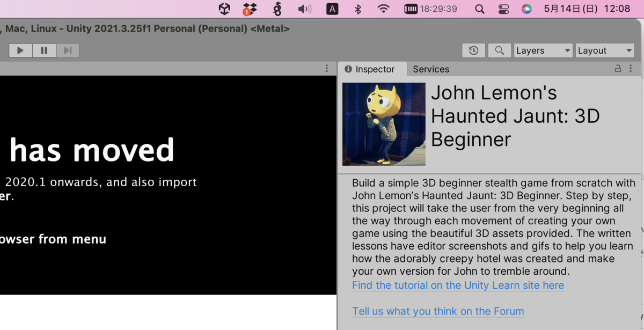Viewport: 644px width, 330px height.
Task: Open the Layers dropdown
Action: click(543, 50)
